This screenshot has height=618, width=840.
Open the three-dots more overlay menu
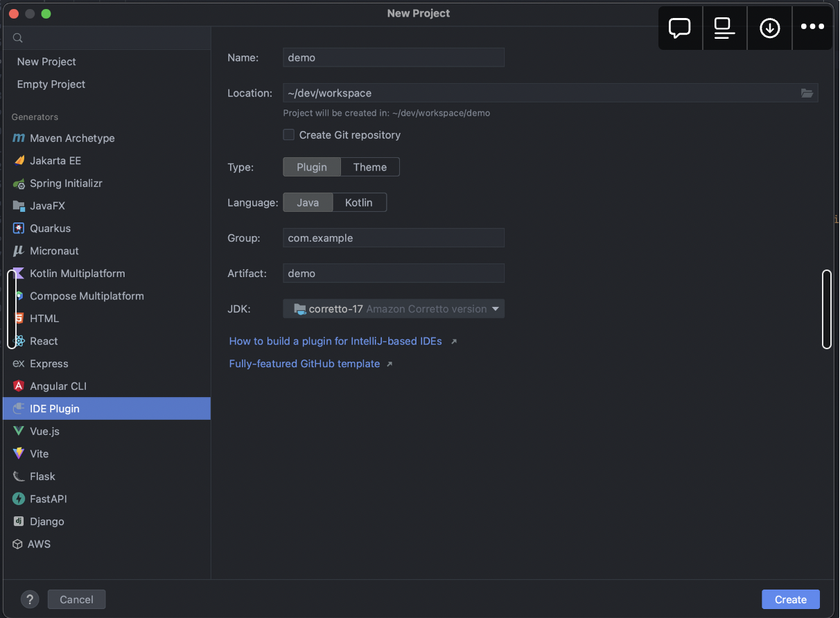(812, 28)
